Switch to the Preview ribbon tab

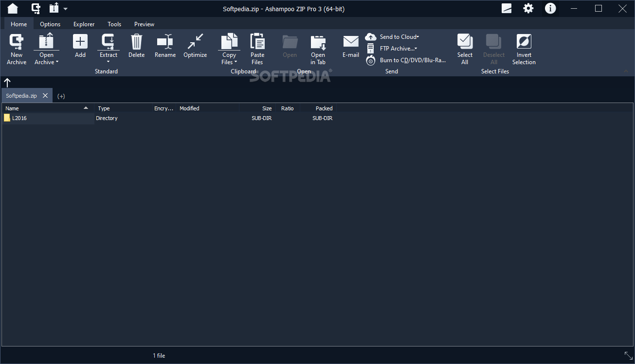click(145, 24)
